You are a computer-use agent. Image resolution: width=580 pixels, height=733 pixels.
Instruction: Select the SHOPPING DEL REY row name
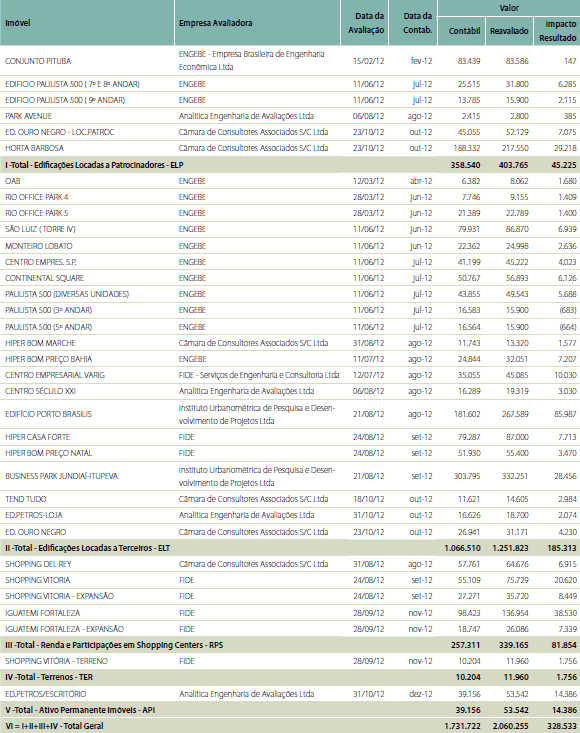[38, 564]
